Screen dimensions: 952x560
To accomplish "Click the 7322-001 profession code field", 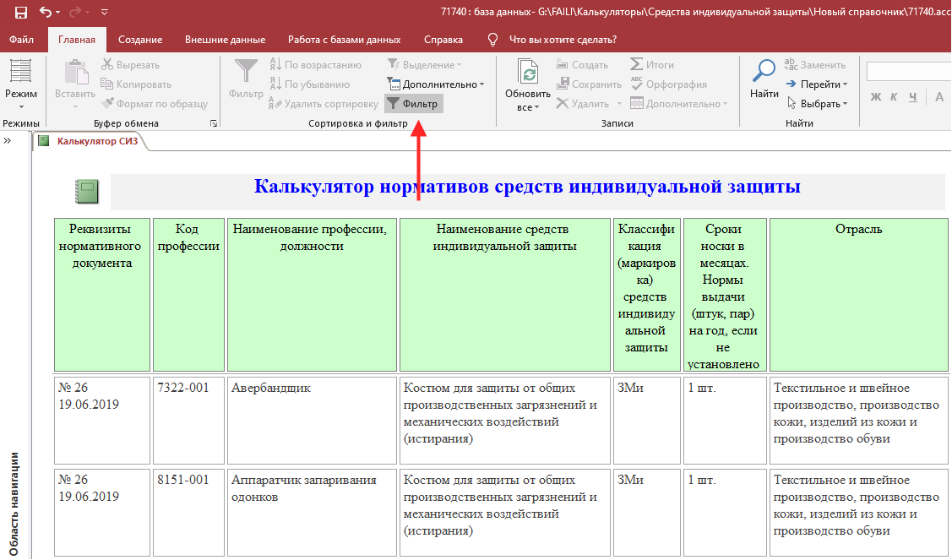I will click(x=188, y=421).
